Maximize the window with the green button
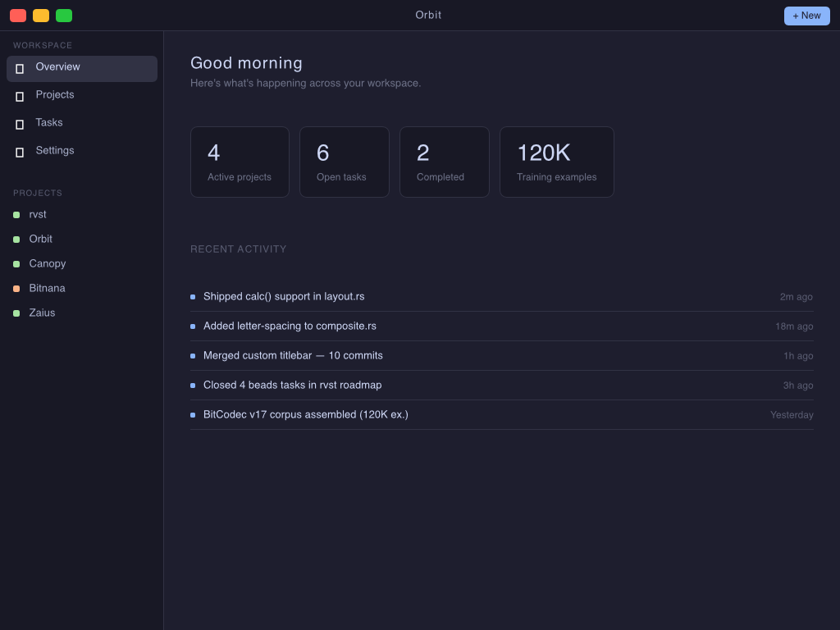840x630 pixels. click(x=64, y=16)
